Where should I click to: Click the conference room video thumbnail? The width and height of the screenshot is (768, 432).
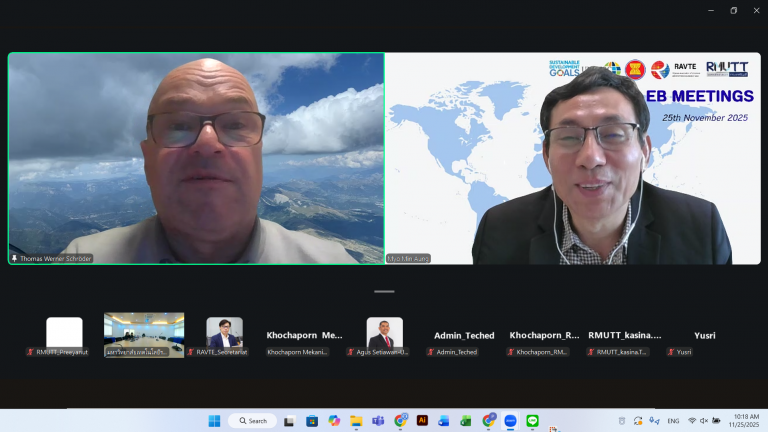(x=144, y=332)
